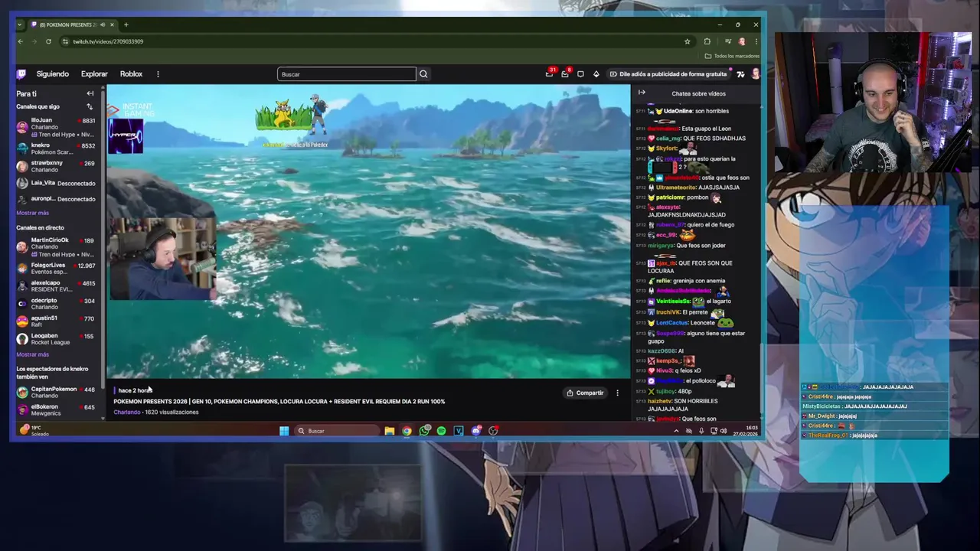Open a new Chrome tab
Screen dimensions: 980x551
(x=126, y=24)
